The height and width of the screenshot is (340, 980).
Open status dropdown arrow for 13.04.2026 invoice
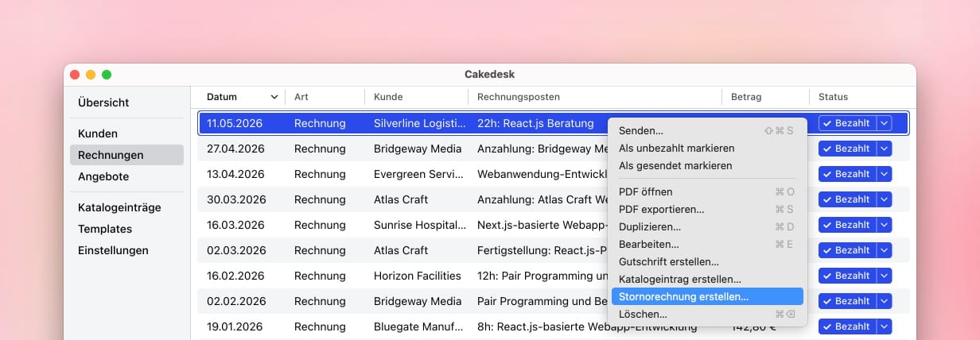point(885,174)
